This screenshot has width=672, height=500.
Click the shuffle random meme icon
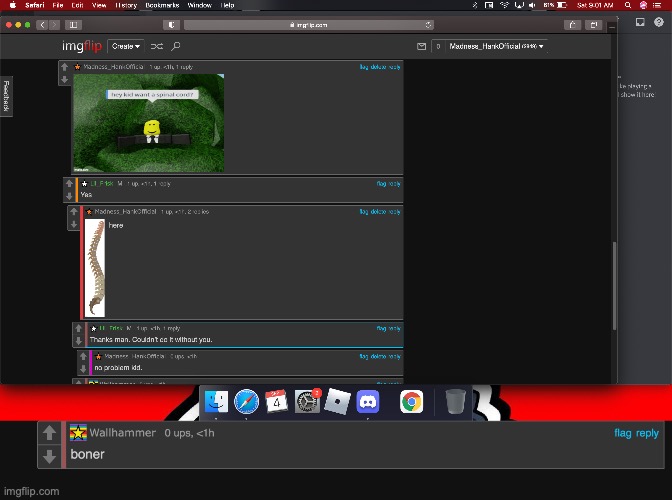pos(157,46)
